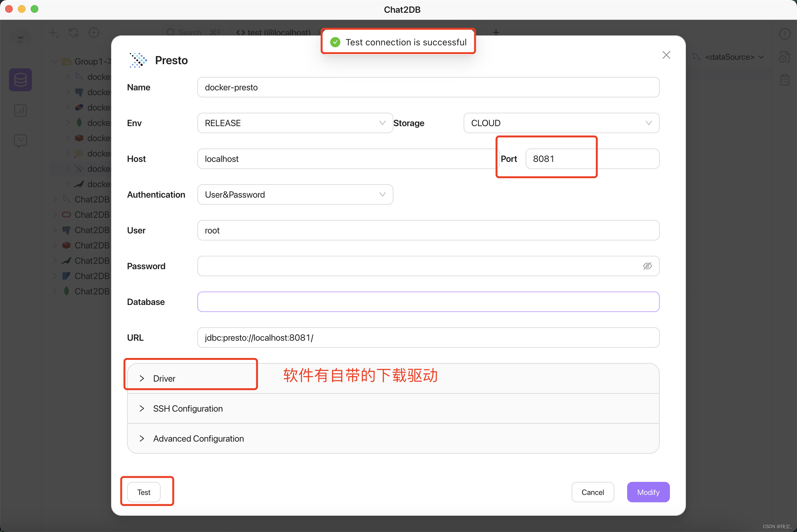This screenshot has height=532, width=797.
Task: Click the Cancel button
Action: coord(592,492)
